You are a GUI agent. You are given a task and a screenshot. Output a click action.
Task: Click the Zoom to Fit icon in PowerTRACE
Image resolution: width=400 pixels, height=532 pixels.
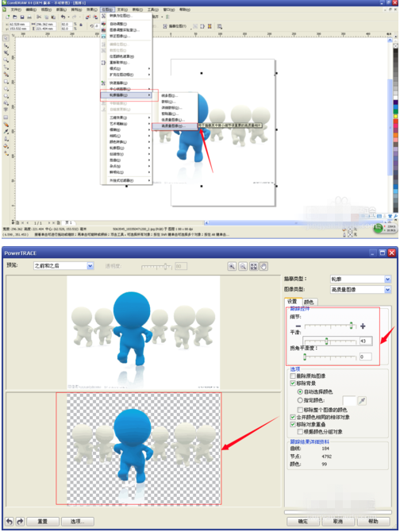coord(253,266)
